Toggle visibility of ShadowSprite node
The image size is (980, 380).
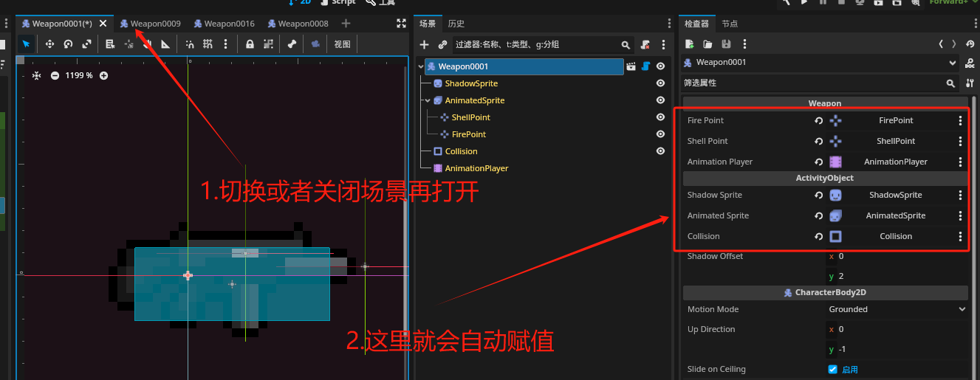(x=660, y=83)
